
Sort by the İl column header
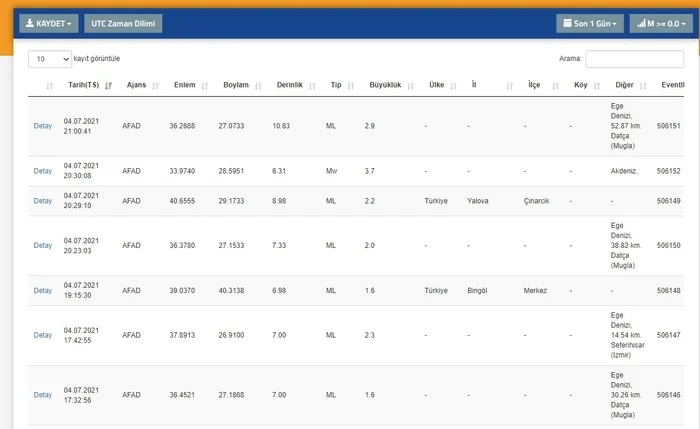(x=474, y=86)
